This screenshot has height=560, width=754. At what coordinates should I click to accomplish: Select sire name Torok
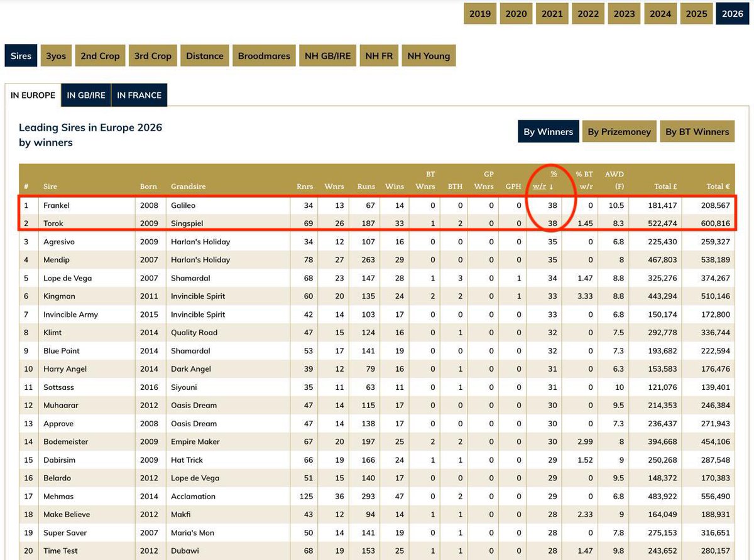point(55,223)
